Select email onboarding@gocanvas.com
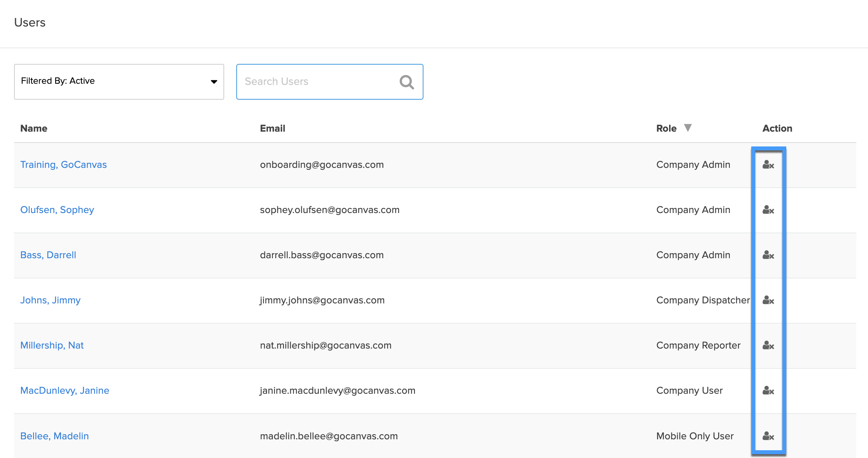 [x=322, y=165]
